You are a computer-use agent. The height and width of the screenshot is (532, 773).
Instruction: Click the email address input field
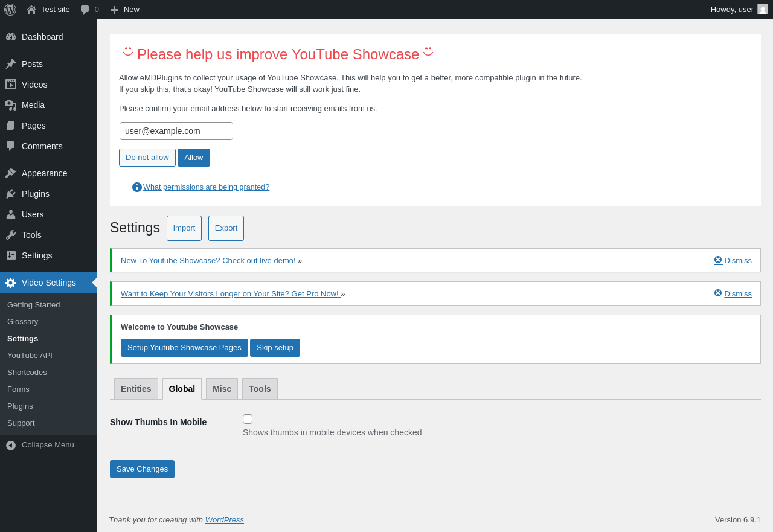pos(176,131)
